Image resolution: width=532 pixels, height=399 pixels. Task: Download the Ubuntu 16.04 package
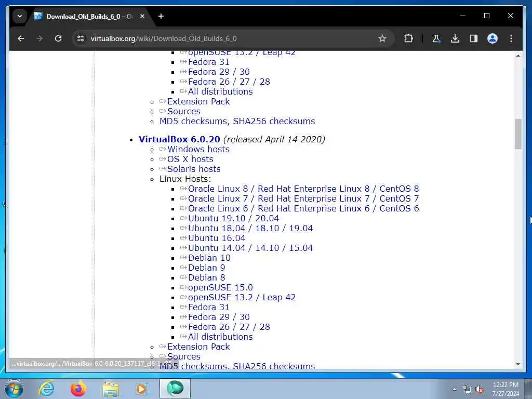217,238
